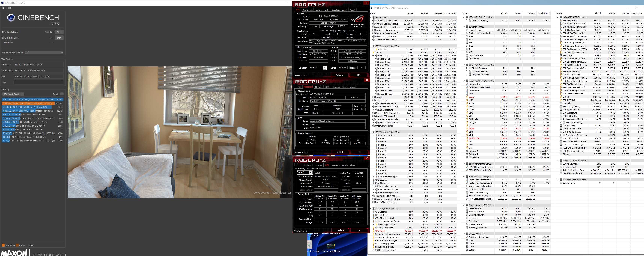Viewport: 644px width, 256px height.
Task: Click fan icon beside AIO Pumpe
Action: click(x=467, y=157)
